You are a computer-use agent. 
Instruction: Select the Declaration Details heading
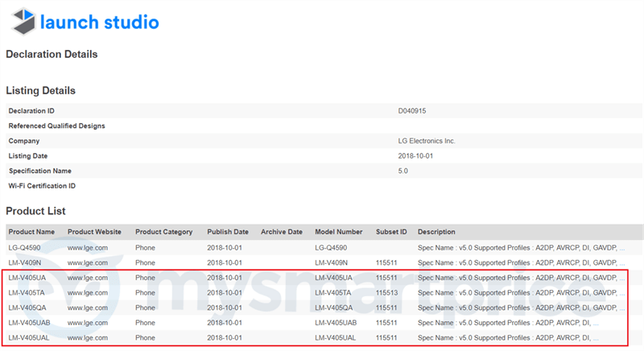[52, 54]
